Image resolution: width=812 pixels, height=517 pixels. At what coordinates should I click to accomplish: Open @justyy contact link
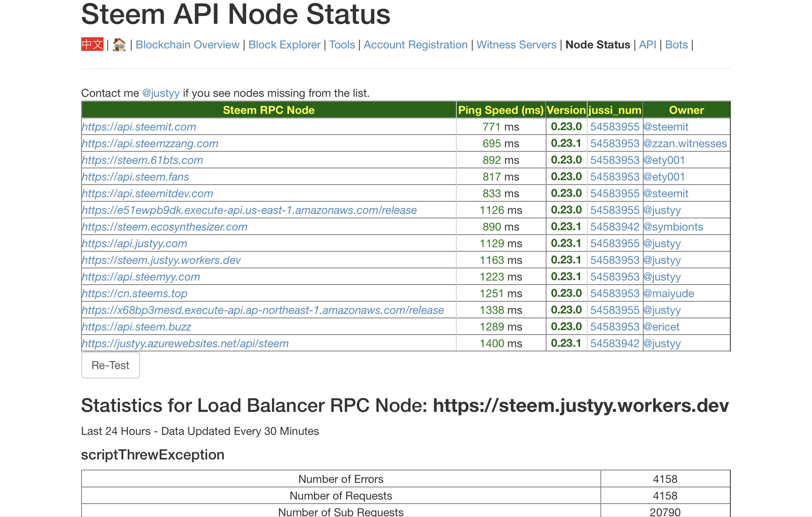(161, 93)
